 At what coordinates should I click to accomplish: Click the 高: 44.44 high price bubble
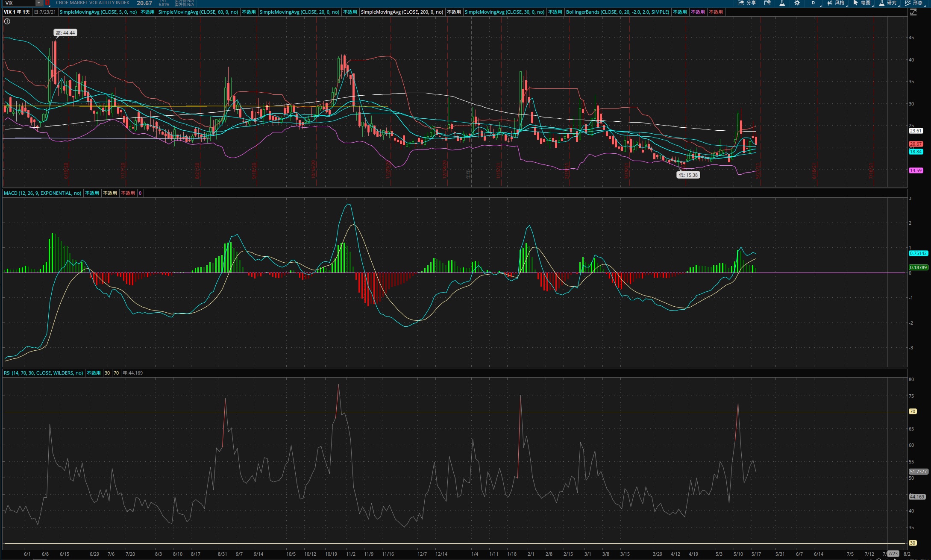point(65,33)
